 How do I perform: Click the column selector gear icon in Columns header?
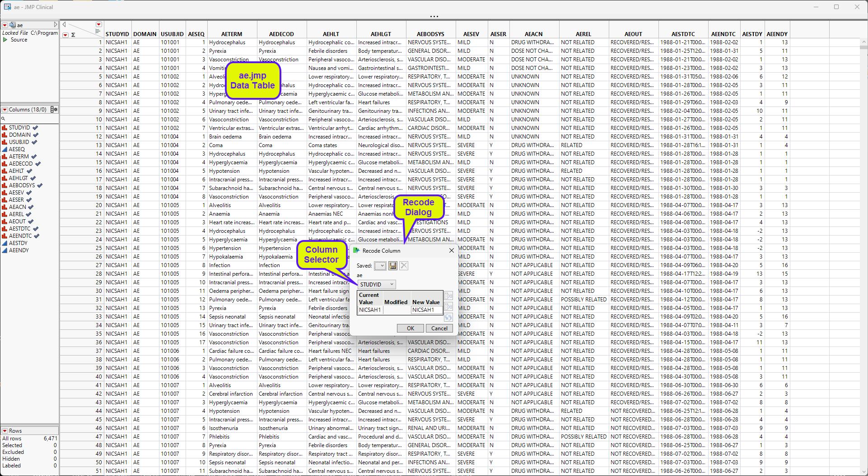click(54, 110)
